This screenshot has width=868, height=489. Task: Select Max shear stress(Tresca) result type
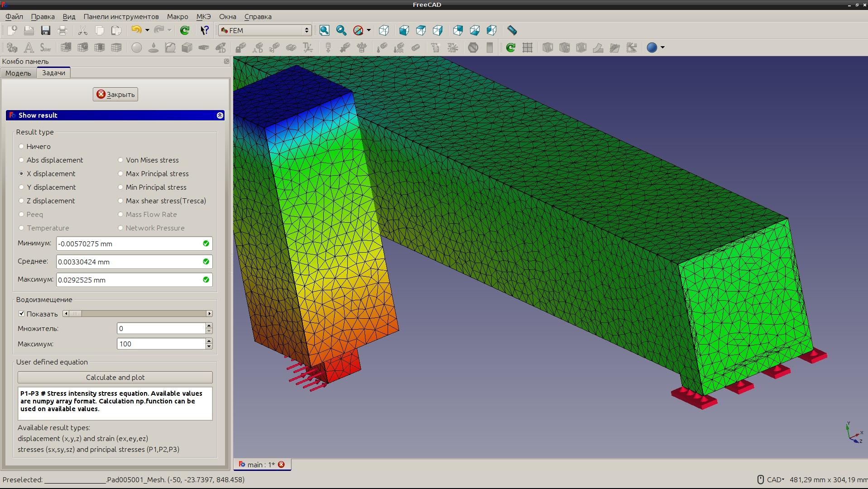point(162,201)
